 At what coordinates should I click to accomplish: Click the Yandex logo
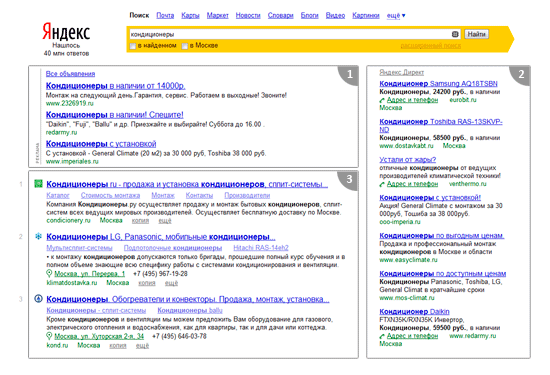(x=66, y=32)
